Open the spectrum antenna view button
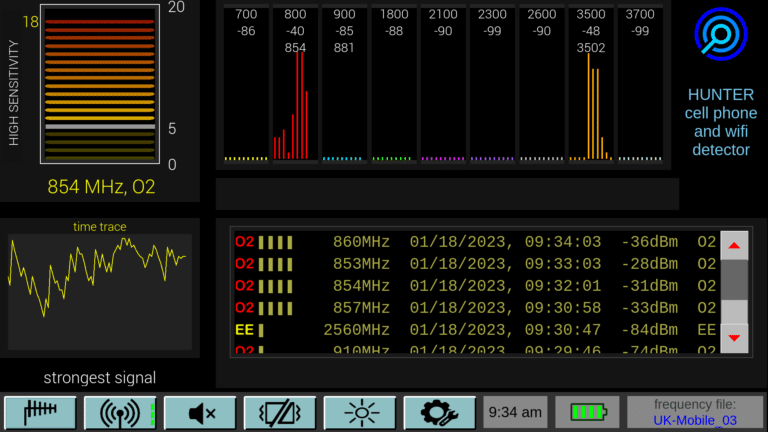 click(x=40, y=413)
